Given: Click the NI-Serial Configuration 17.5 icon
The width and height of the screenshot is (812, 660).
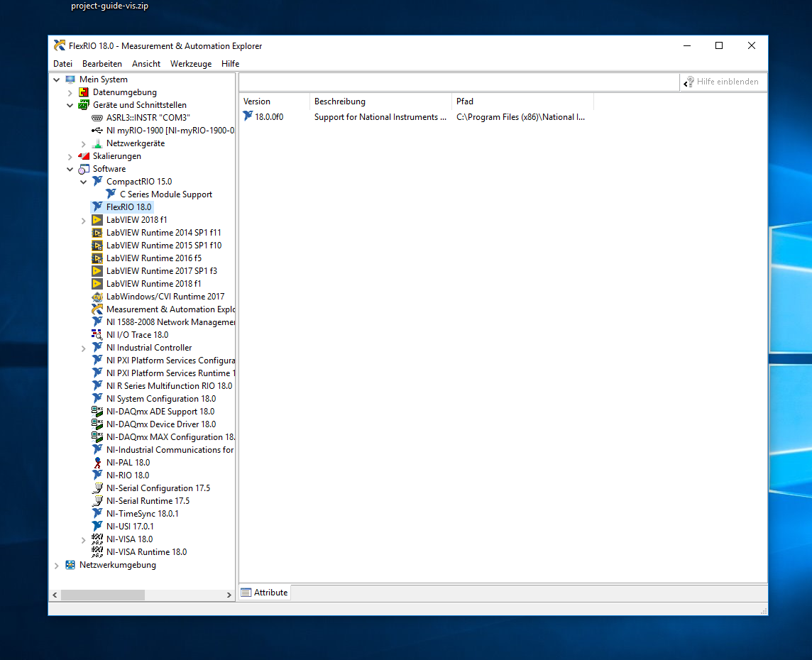Looking at the screenshot, I should [x=97, y=488].
